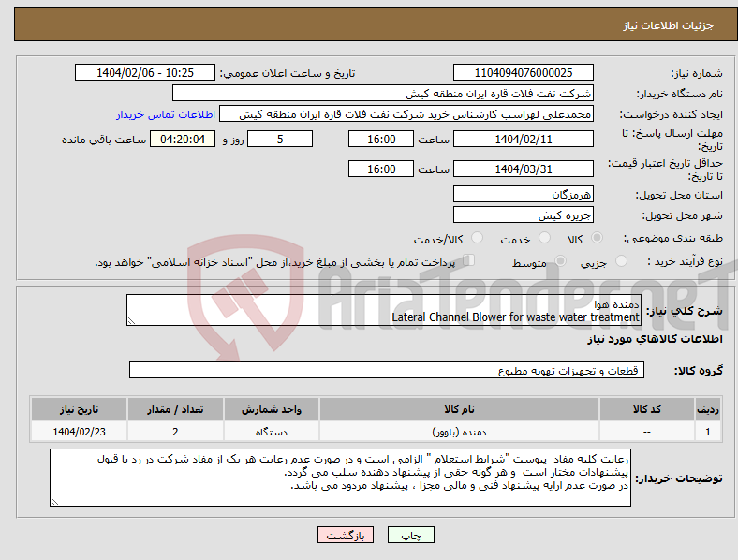Toggle the اسناد خزانه اسلامی payment checkbox

point(469,259)
